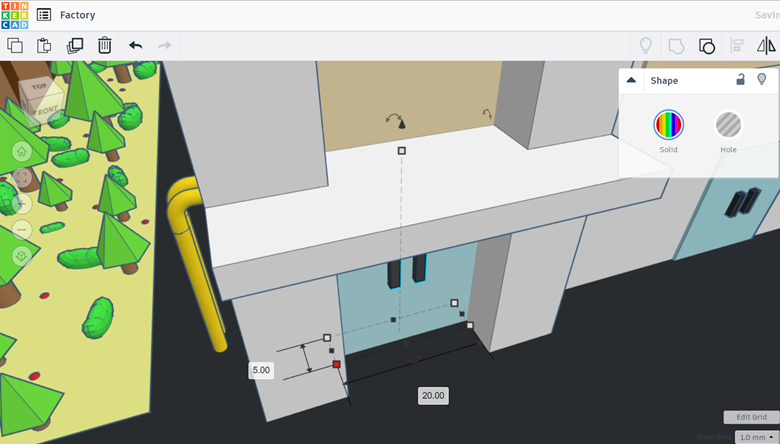Image resolution: width=780 pixels, height=444 pixels.
Task: Redo the last undone action
Action: coord(165,45)
